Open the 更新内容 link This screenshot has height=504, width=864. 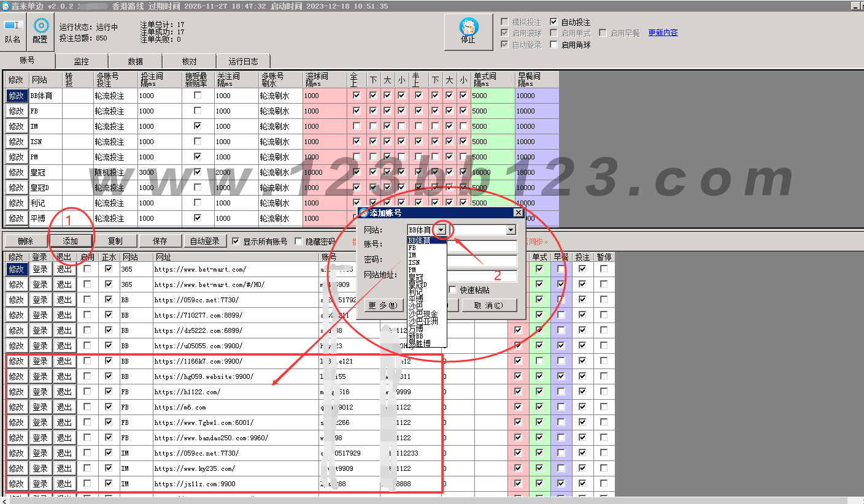tap(663, 33)
